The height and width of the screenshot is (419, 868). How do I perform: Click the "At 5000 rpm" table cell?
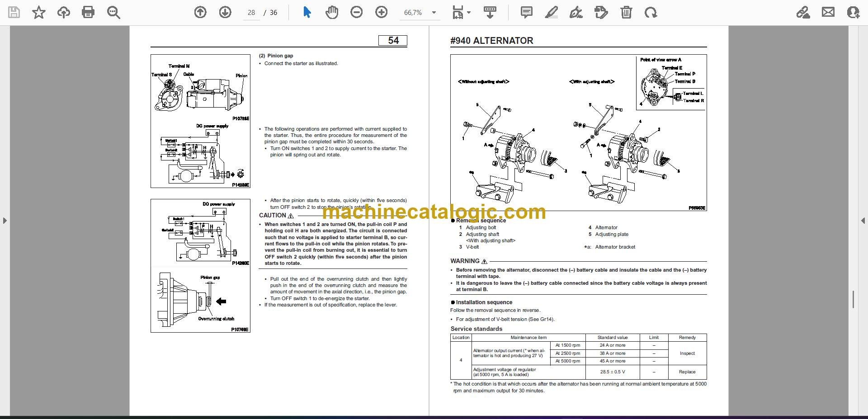[568, 361]
